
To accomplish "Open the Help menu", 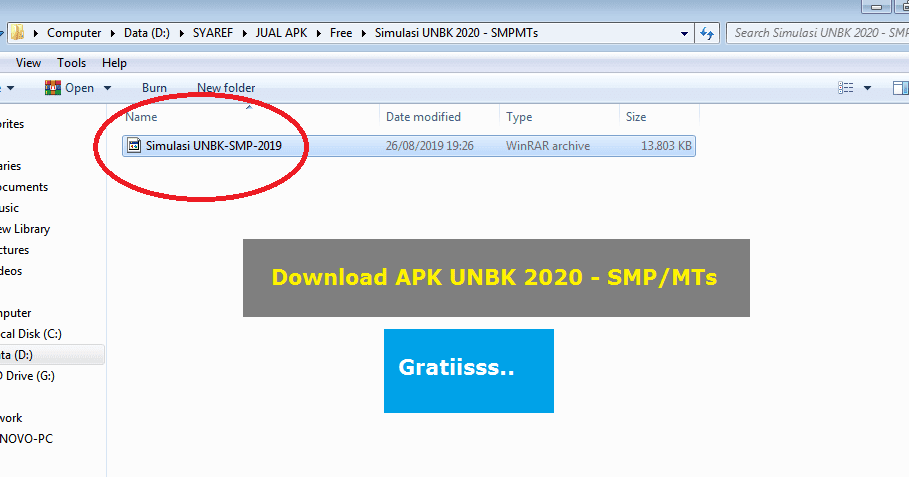I will pos(114,63).
